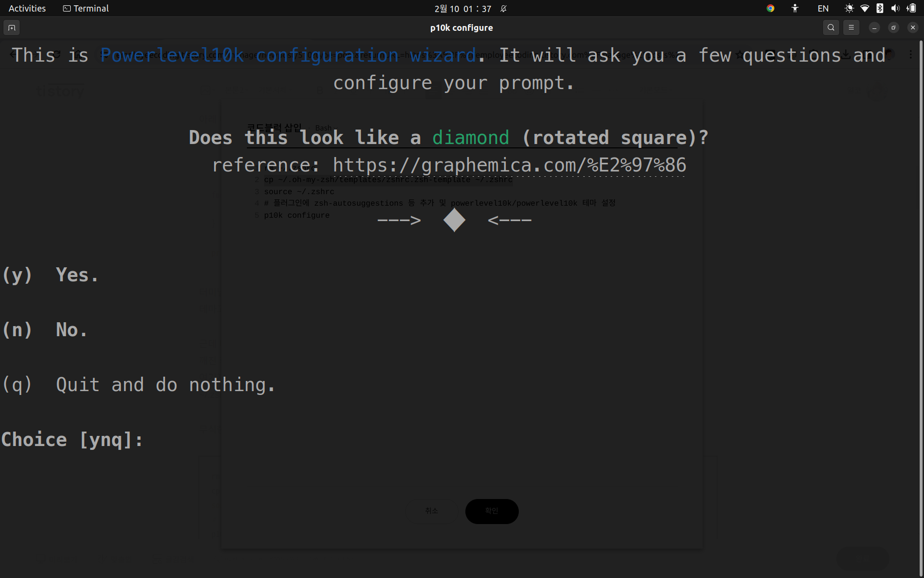
Task: Click Chrome icon in top bar
Action: pos(770,8)
